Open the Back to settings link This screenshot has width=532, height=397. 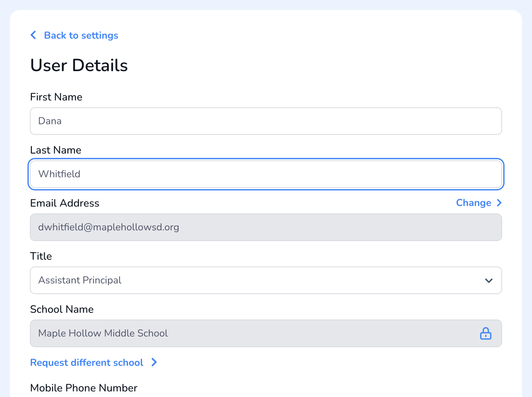(81, 36)
